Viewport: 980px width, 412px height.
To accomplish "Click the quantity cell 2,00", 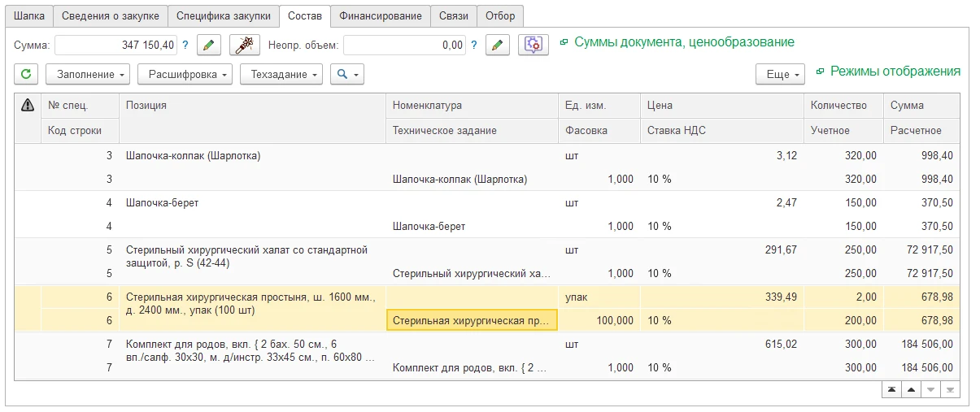I will click(843, 297).
